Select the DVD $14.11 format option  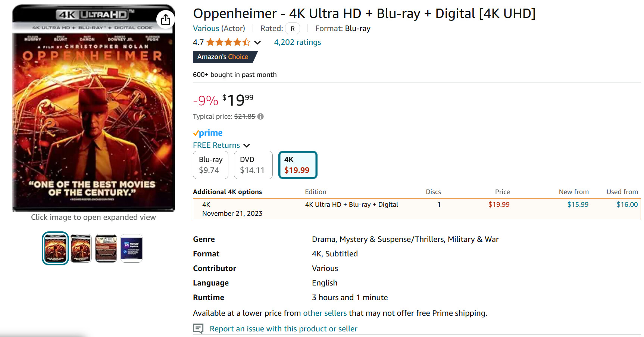tap(253, 165)
